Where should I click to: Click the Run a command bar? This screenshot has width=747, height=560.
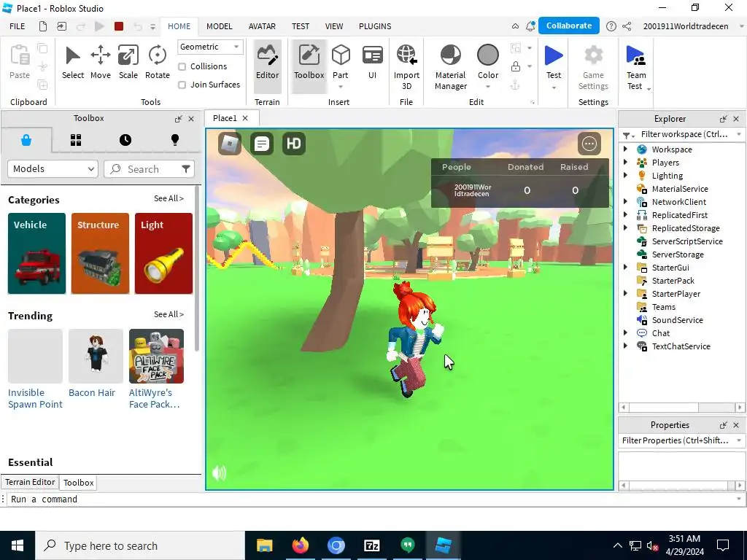(371, 499)
